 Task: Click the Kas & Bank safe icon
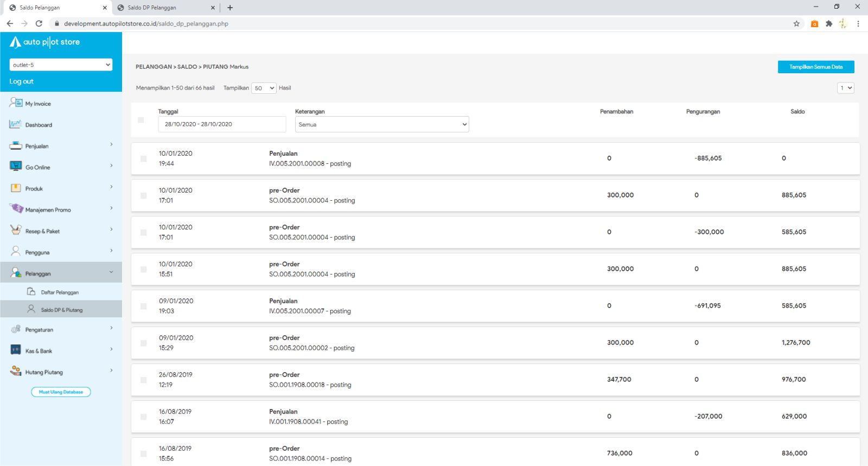pyautogui.click(x=16, y=350)
